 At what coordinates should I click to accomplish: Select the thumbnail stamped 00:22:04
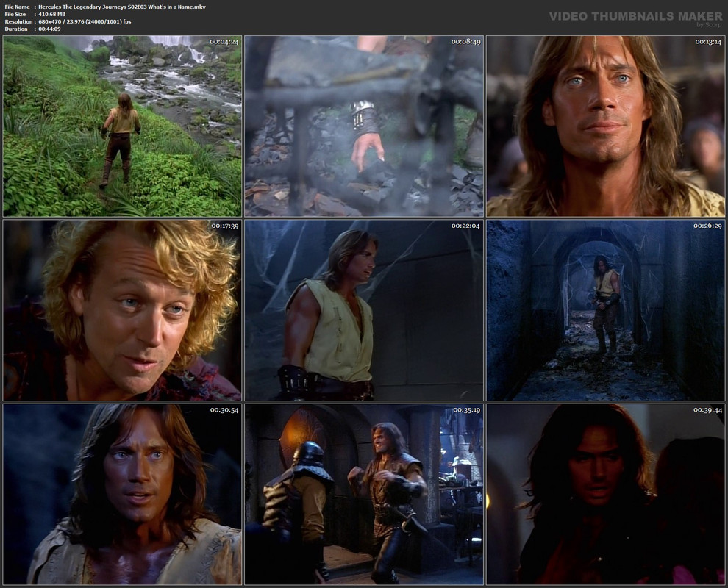click(x=364, y=310)
